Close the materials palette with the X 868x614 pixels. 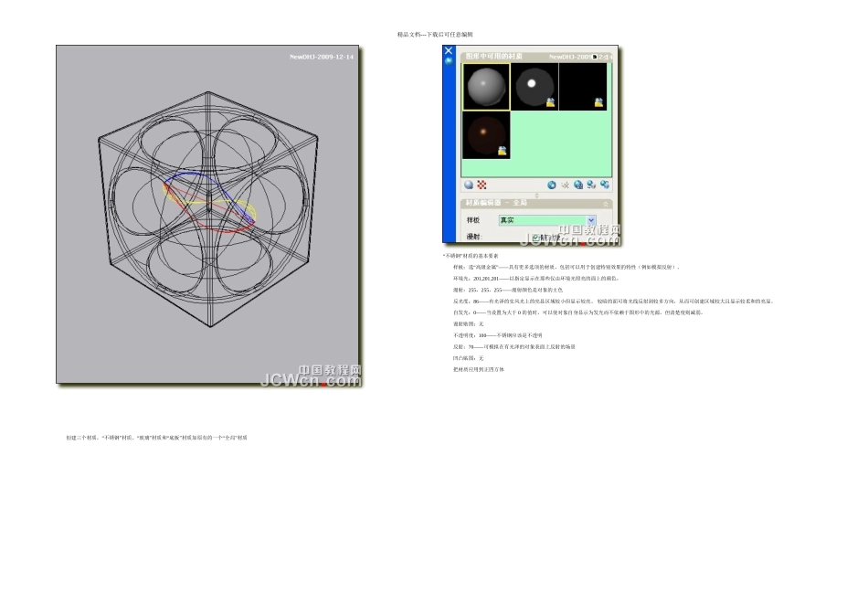tap(449, 51)
